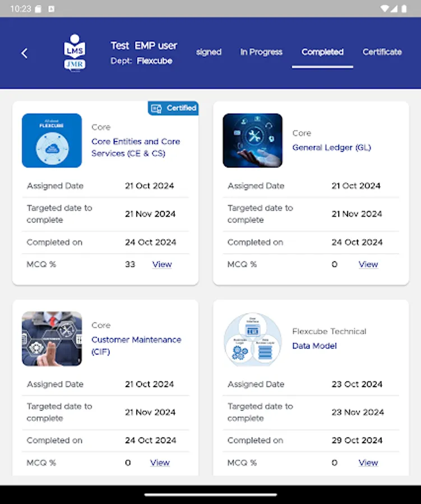
Task: View MCQ result for Customer Maintenance course
Action: click(x=160, y=463)
